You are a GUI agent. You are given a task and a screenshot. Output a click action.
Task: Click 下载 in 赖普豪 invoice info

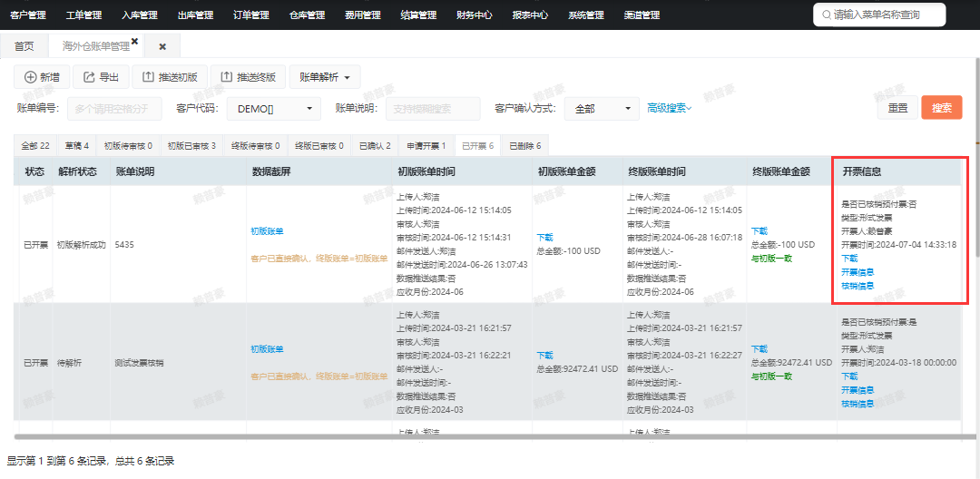849,258
